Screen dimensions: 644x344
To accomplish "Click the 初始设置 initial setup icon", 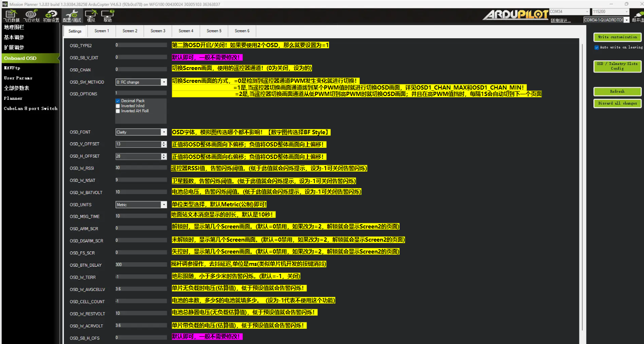I will coord(51,16).
